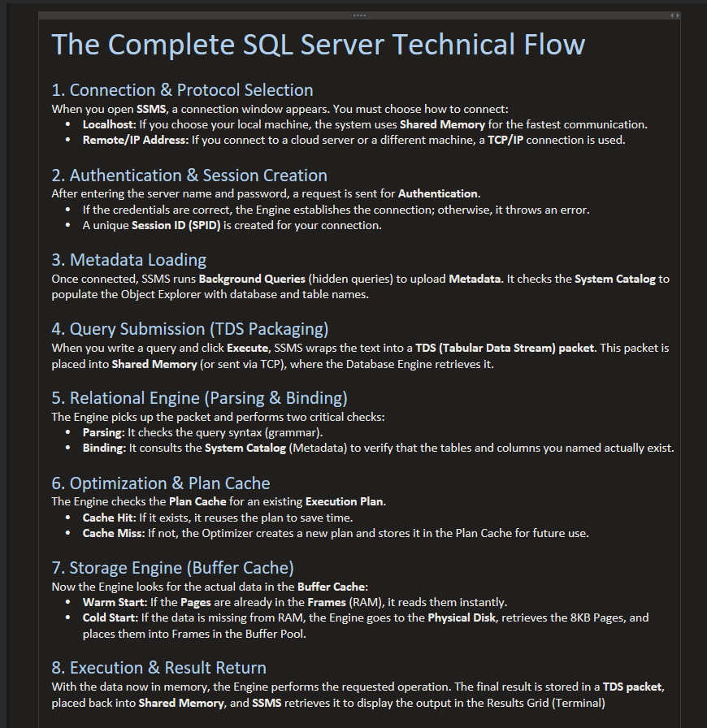Click the note container's dotted drag handle
Image resolution: width=707 pixels, height=728 pixels.
click(359, 15)
